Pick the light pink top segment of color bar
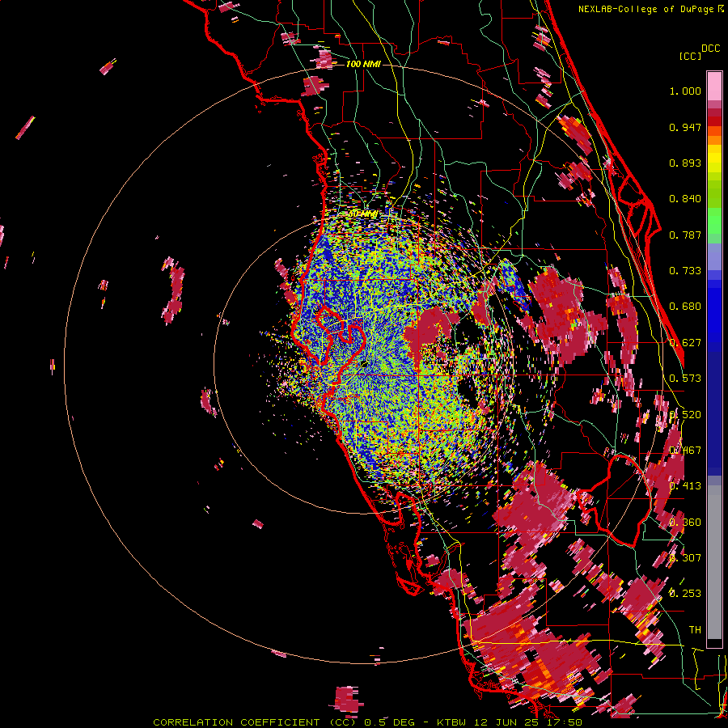The image size is (728, 728). point(714,87)
